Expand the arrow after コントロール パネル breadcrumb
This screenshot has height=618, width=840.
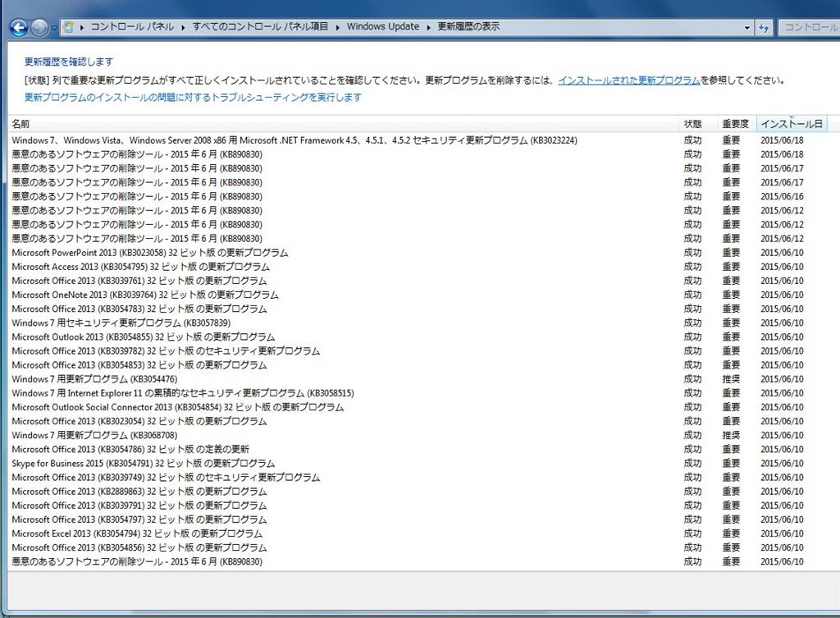pyautogui.click(x=183, y=27)
